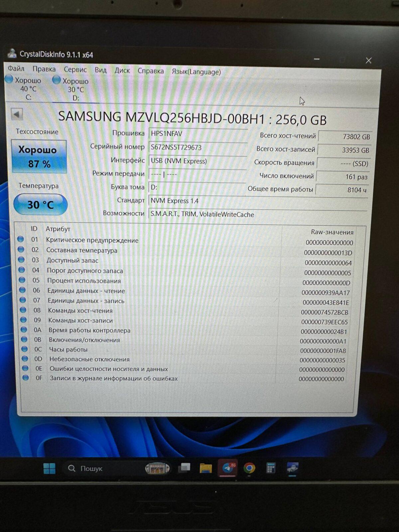Select raw value 000000043E841E
This screenshot has width=399, height=532.
click(326, 303)
